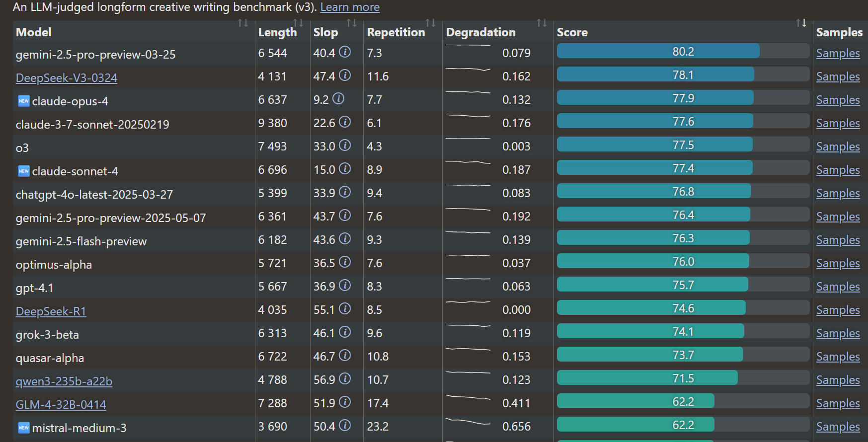Select the model name gemini-2.5-pro-preview-03-25
The image size is (868, 442).
[96, 55]
